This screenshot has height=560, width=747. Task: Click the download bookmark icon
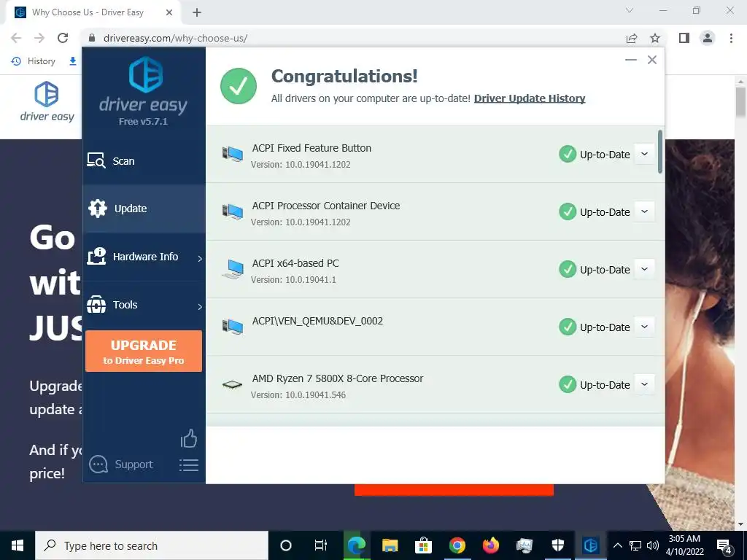pyautogui.click(x=73, y=61)
